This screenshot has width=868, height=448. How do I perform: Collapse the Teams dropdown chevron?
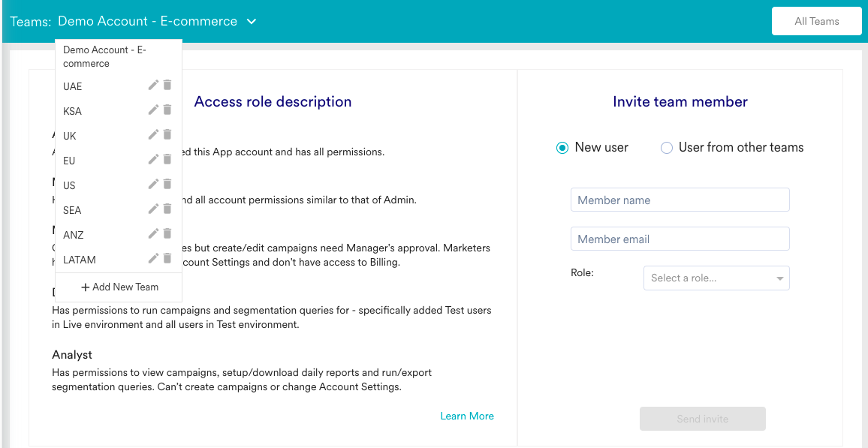click(252, 22)
